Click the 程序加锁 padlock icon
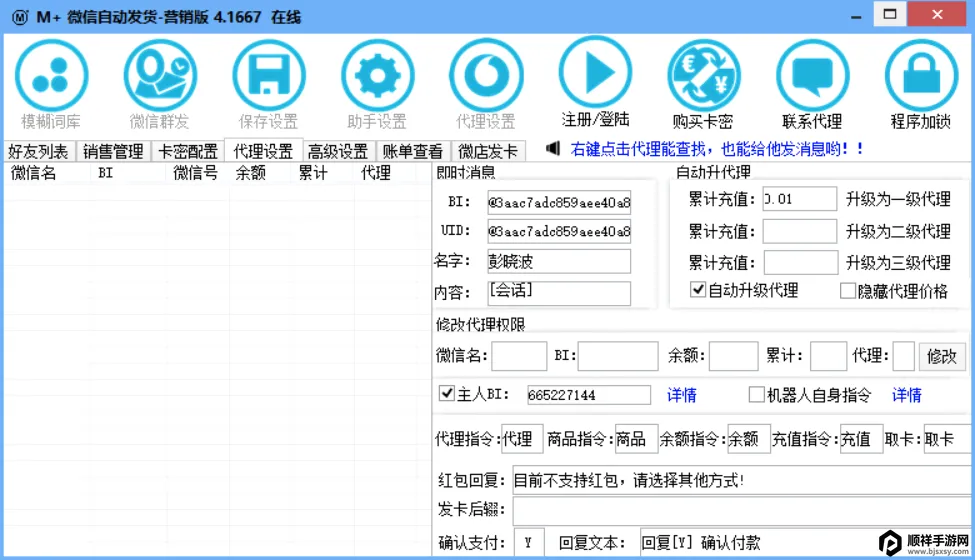The height and width of the screenshot is (560, 975). [x=921, y=75]
